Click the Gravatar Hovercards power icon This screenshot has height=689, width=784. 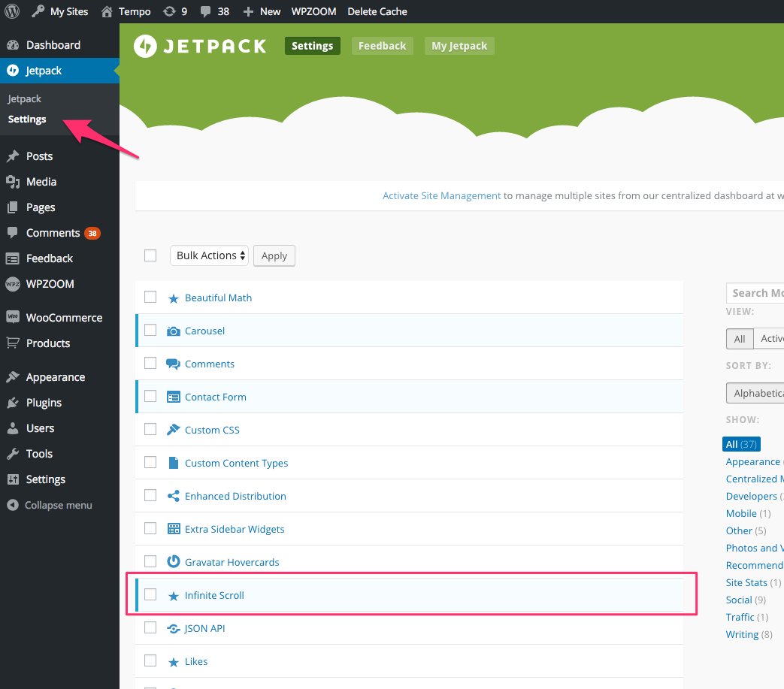click(173, 562)
